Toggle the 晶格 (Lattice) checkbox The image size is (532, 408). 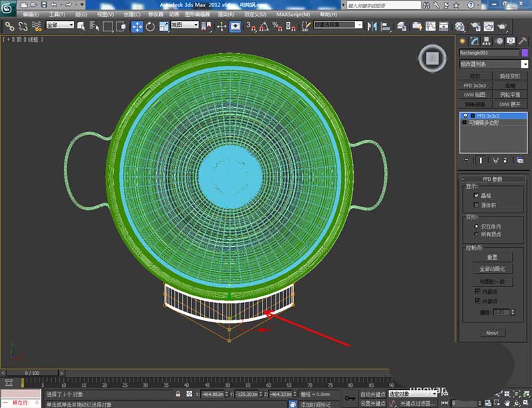coord(476,196)
